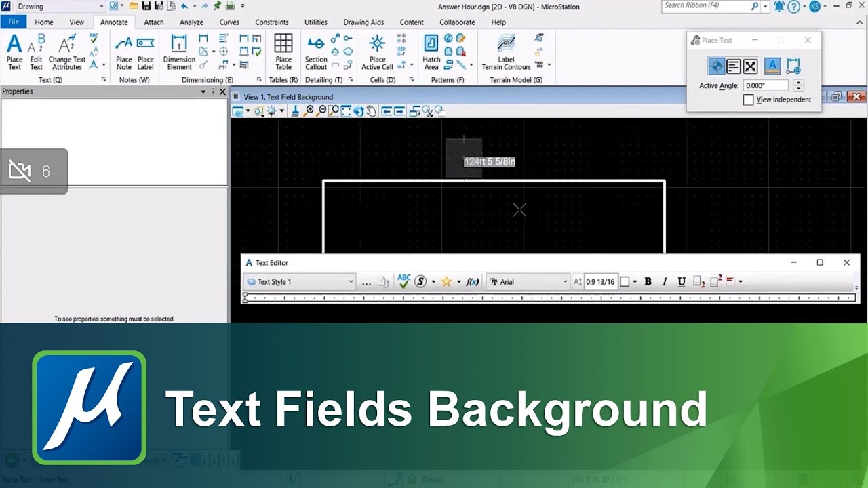Viewport: 868px width, 488px height.
Task: Toggle Bold formatting in Text Editor
Action: [x=648, y=282]
